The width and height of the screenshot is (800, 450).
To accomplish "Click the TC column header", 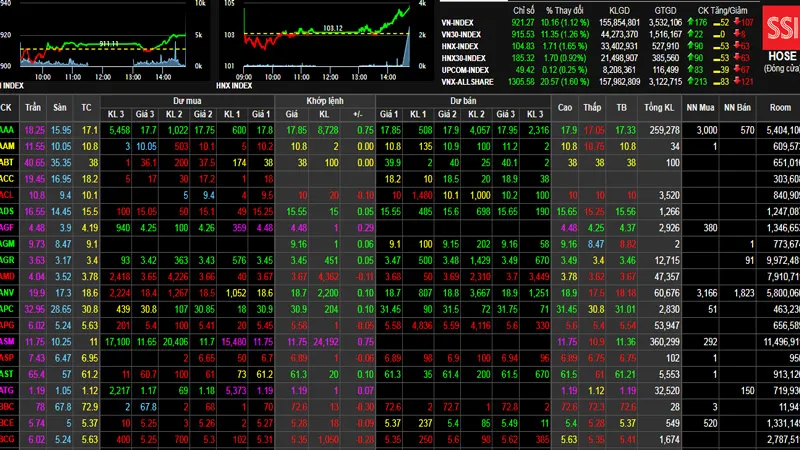I will [x=86, y=107].
